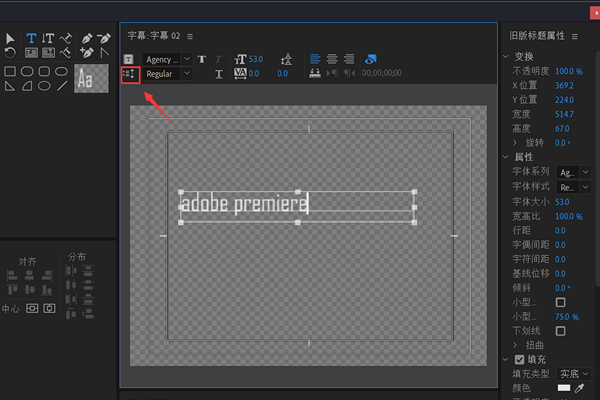The height and width of the screenshot is (400, 600).
Task: Click New Title Based on Current Title icon
Action: [x=128, y=59]
